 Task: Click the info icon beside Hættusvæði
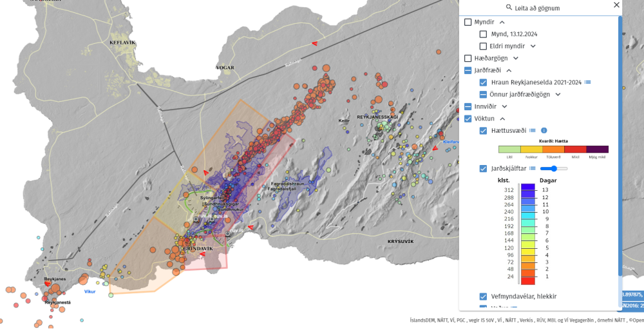(544, 131)
